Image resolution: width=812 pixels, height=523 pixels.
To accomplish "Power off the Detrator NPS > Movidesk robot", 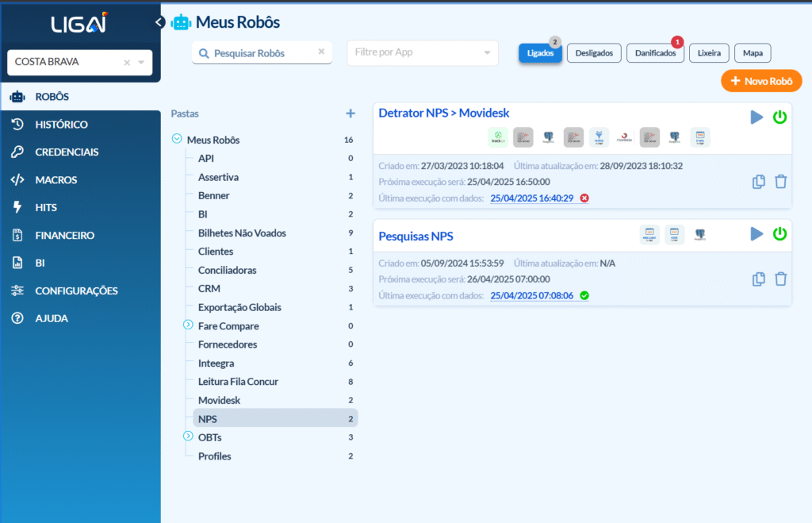I will click(x=780, y=117).
